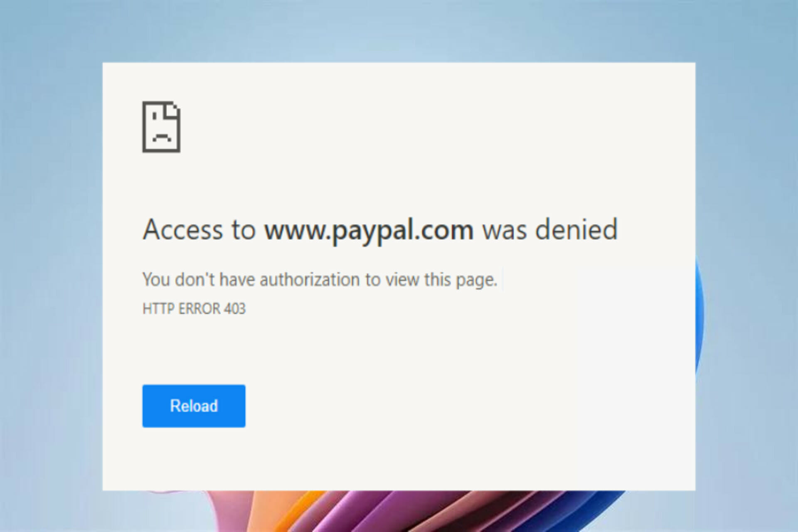Click the sad face document icon
The image size is (798, 532).
162,128
